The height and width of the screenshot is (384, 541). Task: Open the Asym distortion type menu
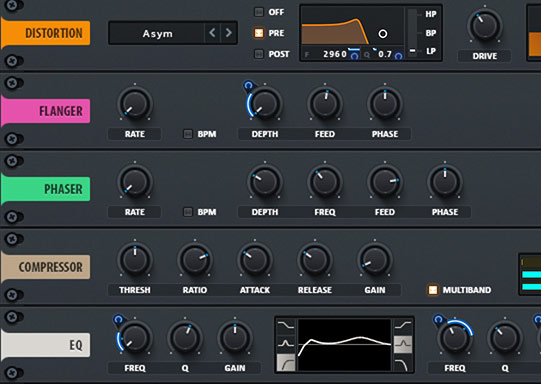(x=157, y=33)
